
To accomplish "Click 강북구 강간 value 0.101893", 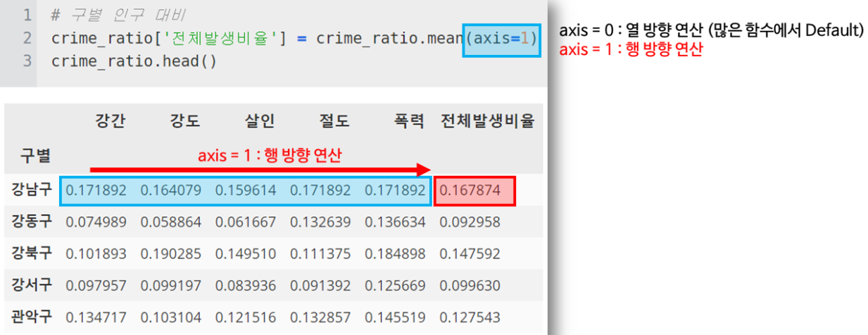I will coord(96,254).
